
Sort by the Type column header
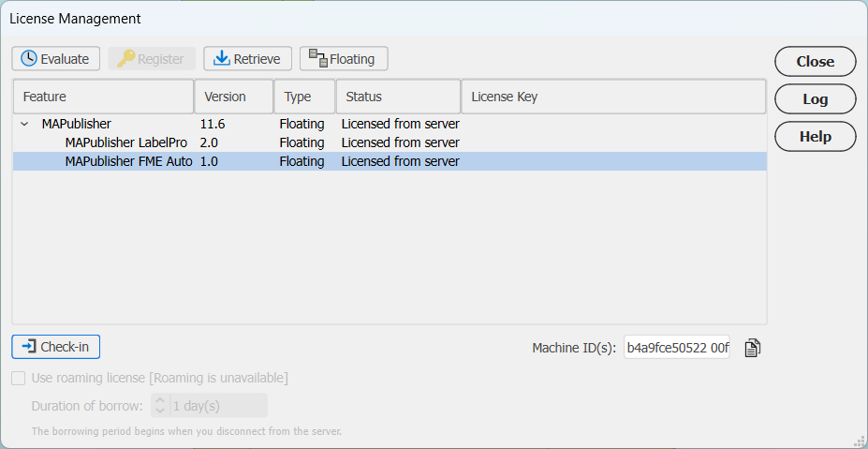[x=305, y=97]
